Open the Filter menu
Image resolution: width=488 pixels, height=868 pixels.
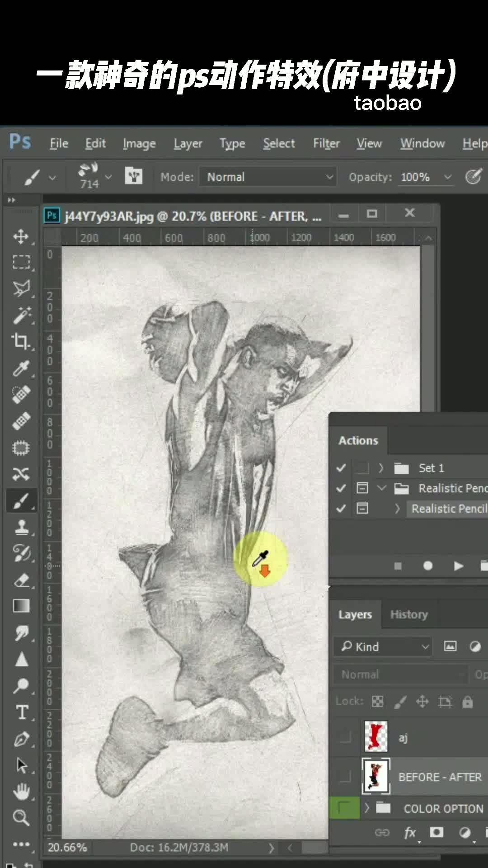[x=326, y=143]
